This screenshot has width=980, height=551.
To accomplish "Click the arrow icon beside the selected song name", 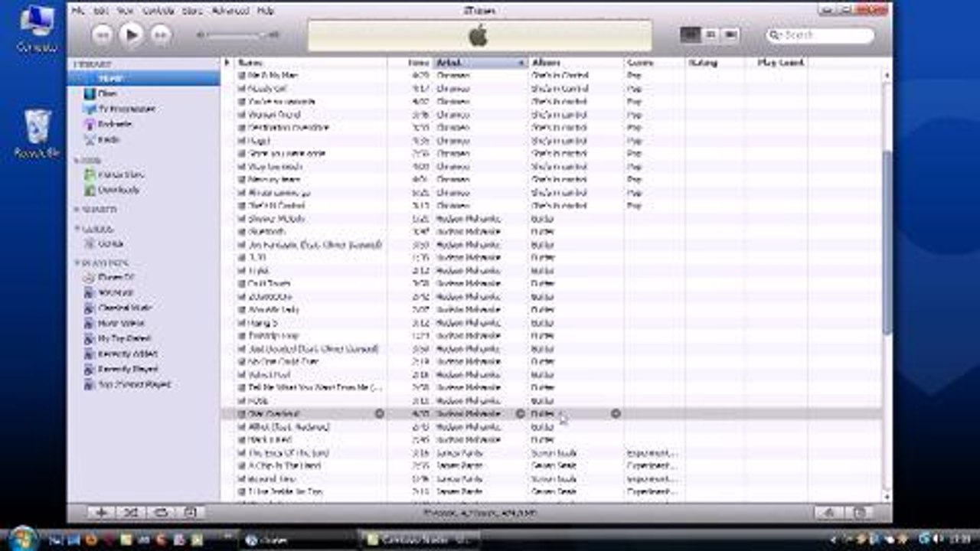I will tap(380, 413).
